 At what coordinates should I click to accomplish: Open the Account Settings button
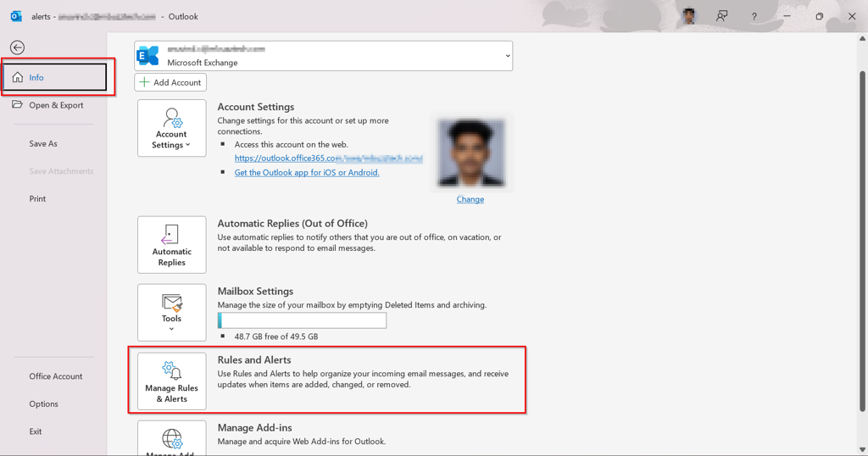tap(171, 128)
